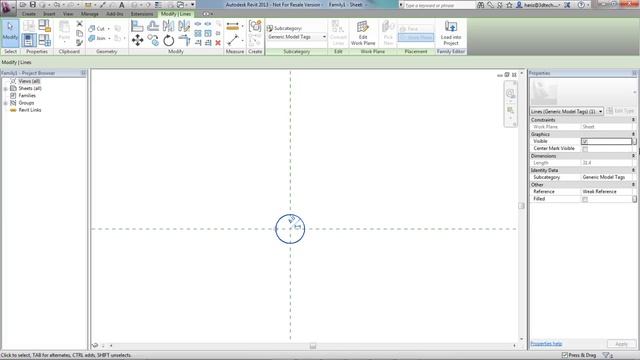This screenshot has width=640, height=360.
Task: Expand the Groups tree node
Action: (x=5, y=103)
